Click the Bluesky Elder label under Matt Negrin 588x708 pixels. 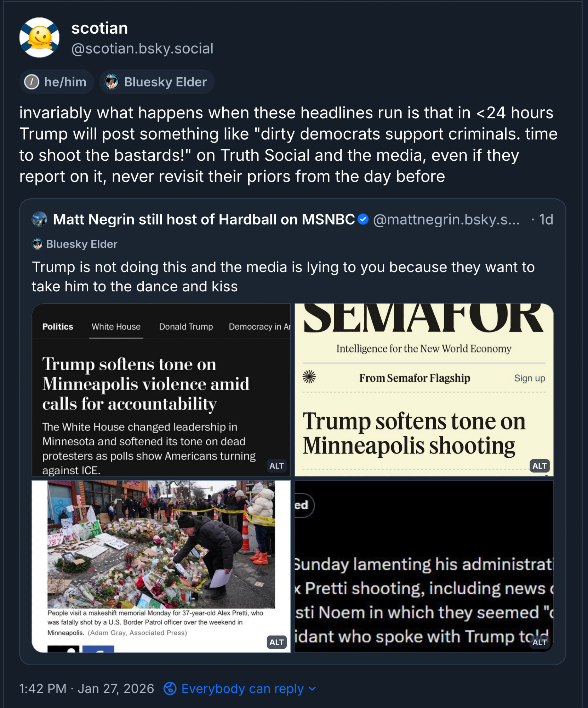[x=75, y=244]
